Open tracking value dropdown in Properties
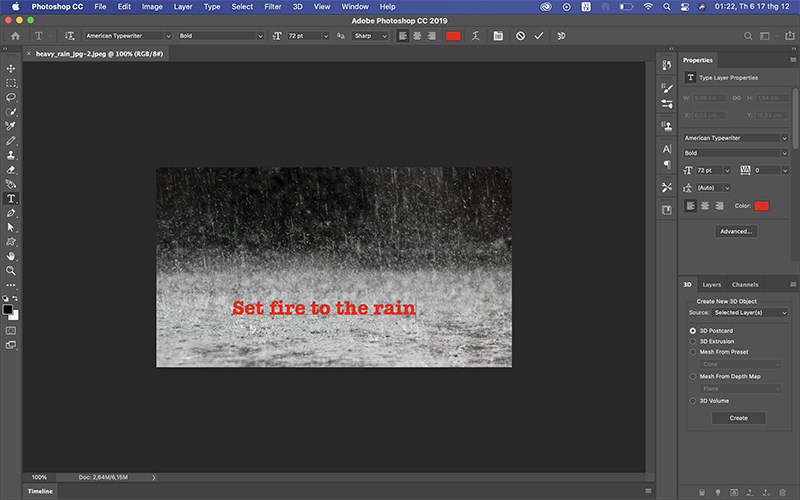The image size is (800, 500). click(785, 170)
